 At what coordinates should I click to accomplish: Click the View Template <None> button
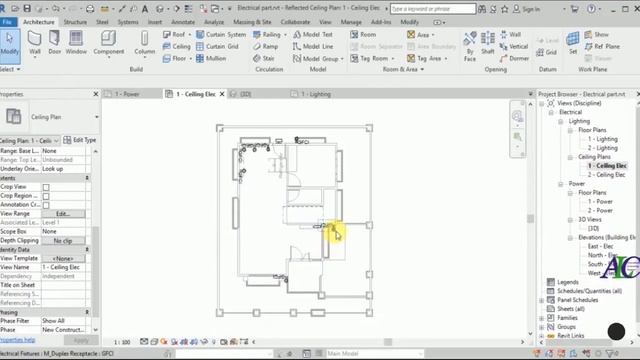[63, 259]
